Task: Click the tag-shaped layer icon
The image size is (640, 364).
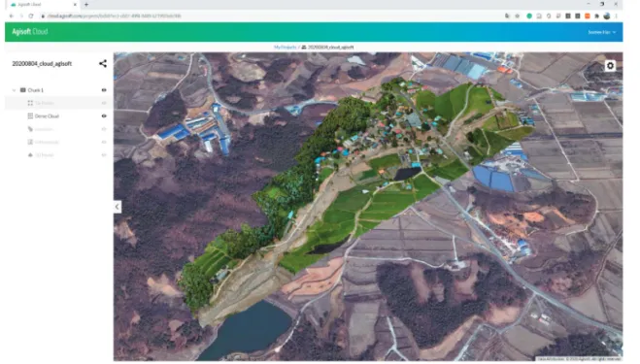Action: (30, 129)
